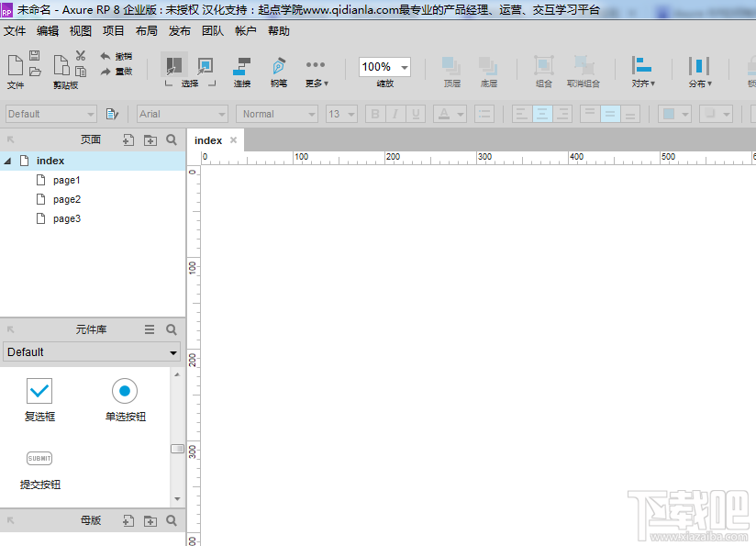
Task: Click the large copy icon above 剪贴板
Action: (x=61, y=65)
